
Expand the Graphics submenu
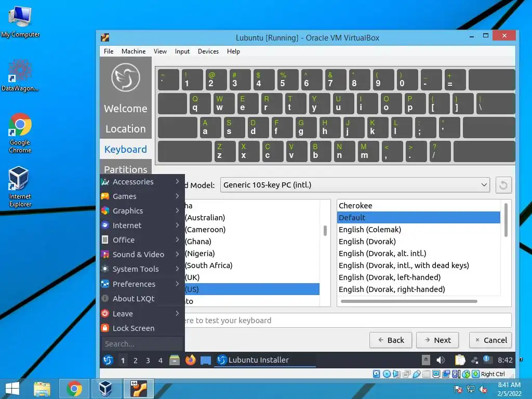click(142, 211)
